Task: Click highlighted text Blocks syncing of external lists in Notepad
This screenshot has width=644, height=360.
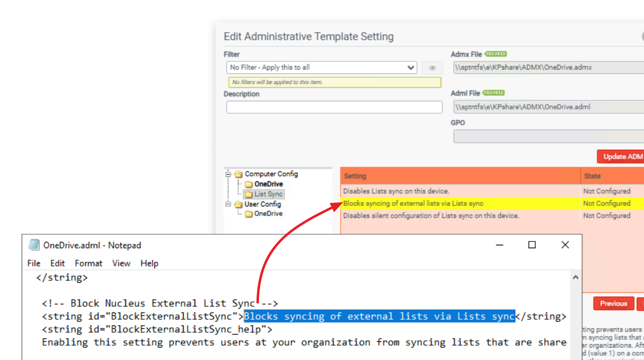Action: coord(379,316)
